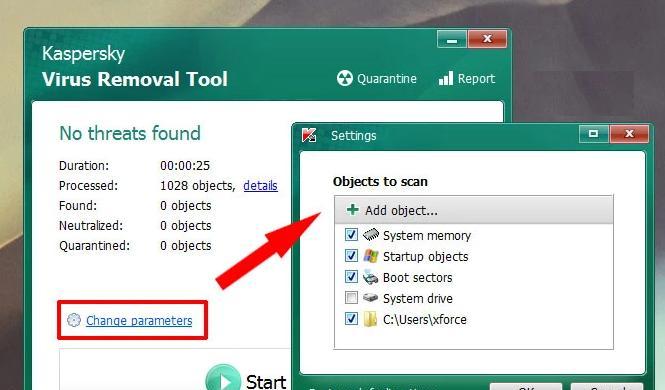Open processed objects details link
Image resolution: width=665 pixels, height=390 pixels.
tap(260, 186)
